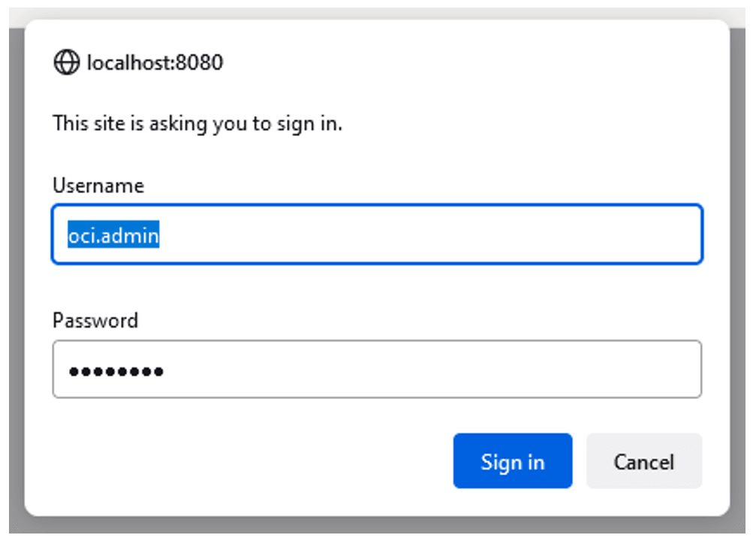This screenshot has width=756, height=541.
Task: Click the blue Sign in label text
Action: coord(513,461)
